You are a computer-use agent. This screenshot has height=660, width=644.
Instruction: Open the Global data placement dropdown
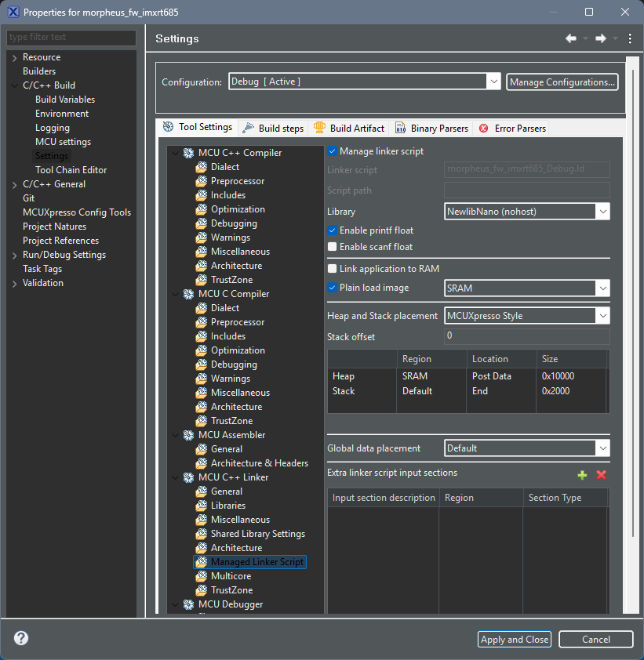pos(599,448)
